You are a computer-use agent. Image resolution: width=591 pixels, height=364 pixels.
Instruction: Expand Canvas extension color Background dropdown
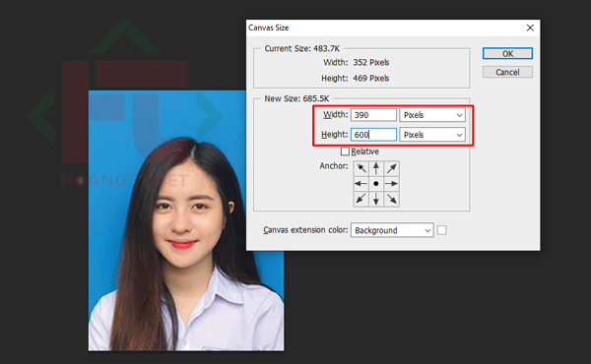(392, 230)
